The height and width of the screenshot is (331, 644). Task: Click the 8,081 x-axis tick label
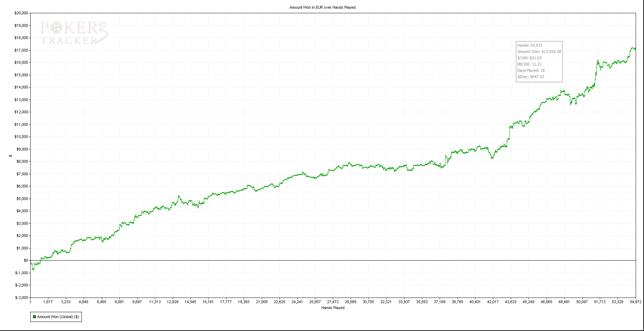tap(119, 302)
